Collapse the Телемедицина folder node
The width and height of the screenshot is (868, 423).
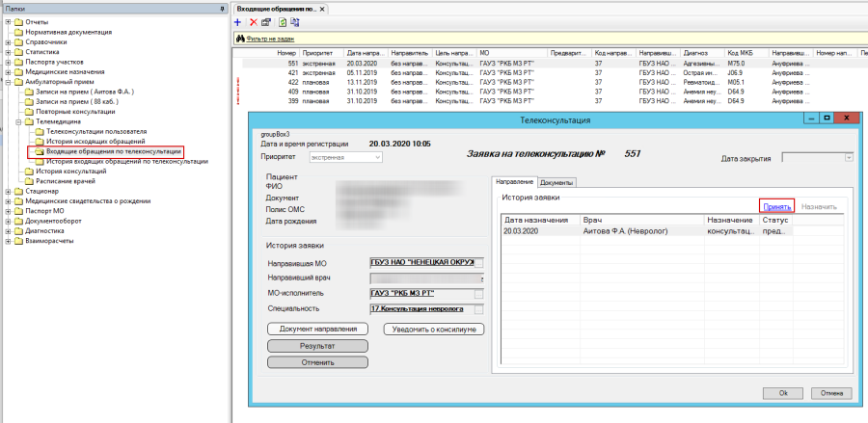click(x=18, y=121)
